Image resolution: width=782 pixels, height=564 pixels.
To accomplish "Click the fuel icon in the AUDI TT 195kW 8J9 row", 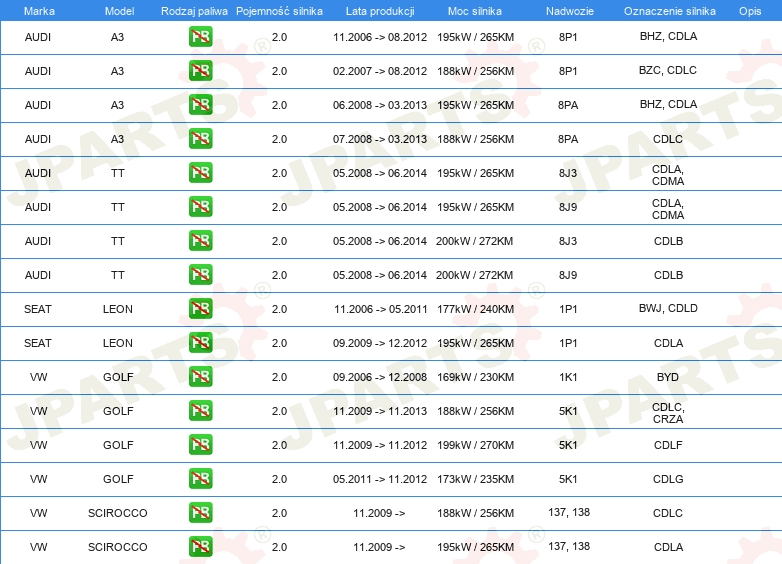I will tap(200, 206).
